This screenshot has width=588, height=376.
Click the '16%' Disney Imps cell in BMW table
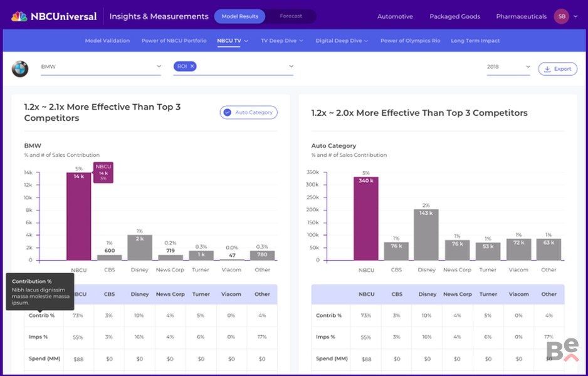(139, 337)
